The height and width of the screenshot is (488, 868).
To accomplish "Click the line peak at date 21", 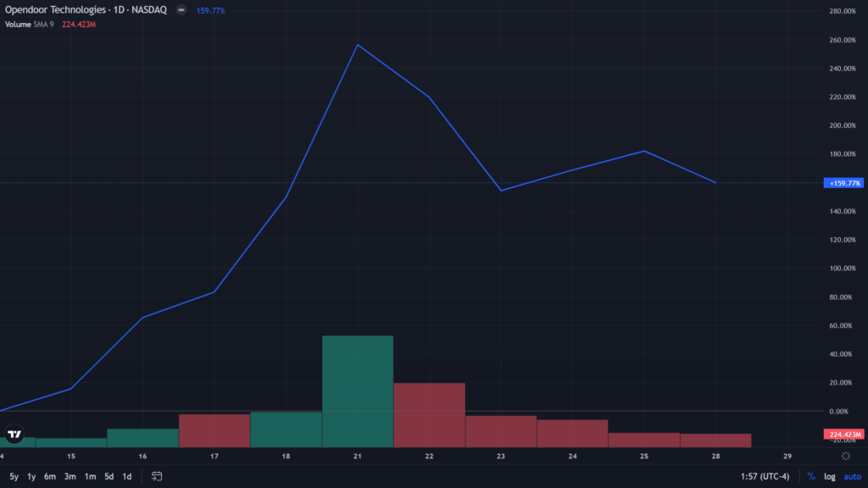I will pyautogui.click(x=358, y=45).
